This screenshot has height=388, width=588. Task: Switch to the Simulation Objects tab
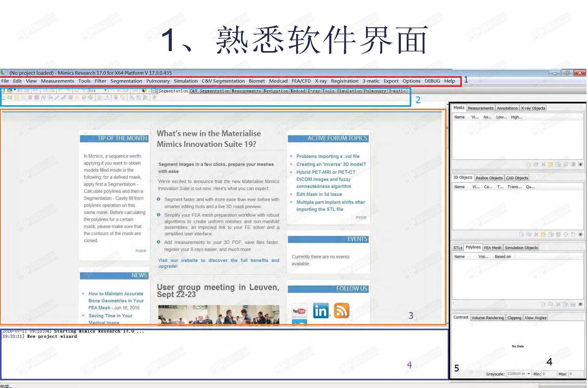click(521, 248)
